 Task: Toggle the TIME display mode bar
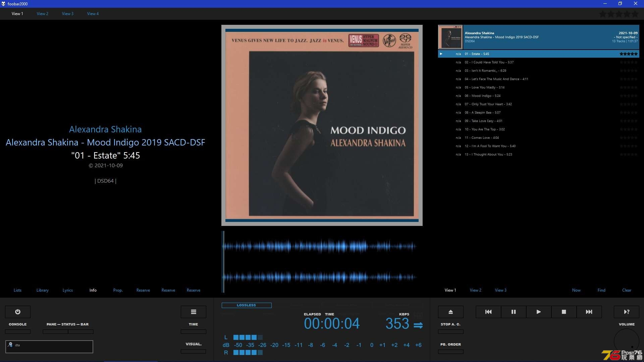pos(194,331)
